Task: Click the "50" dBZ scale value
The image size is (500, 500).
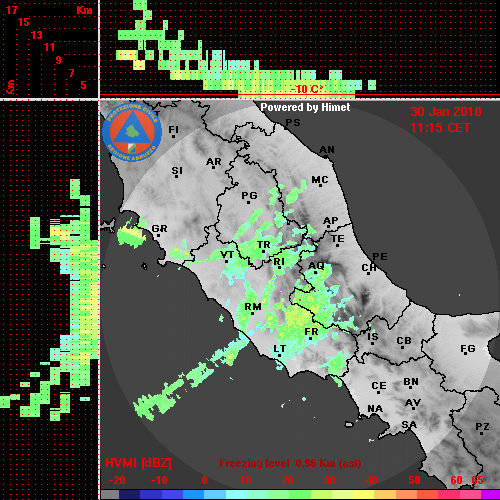Action: [x=414, y=480]
